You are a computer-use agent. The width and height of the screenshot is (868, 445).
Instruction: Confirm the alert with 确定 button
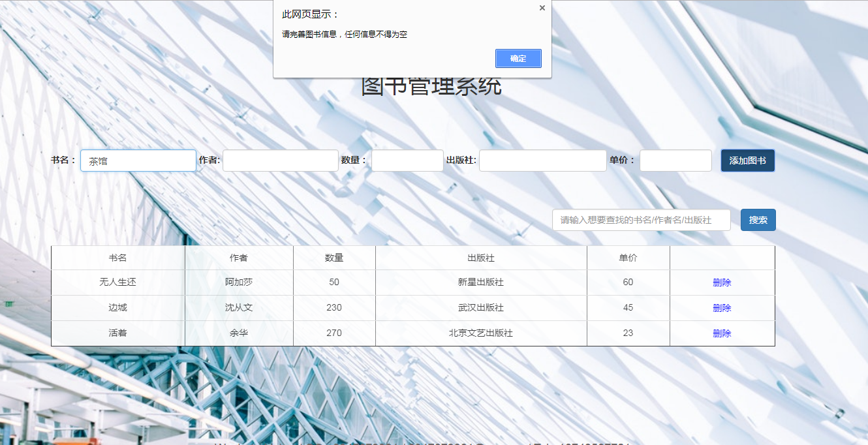coord(518,58)
